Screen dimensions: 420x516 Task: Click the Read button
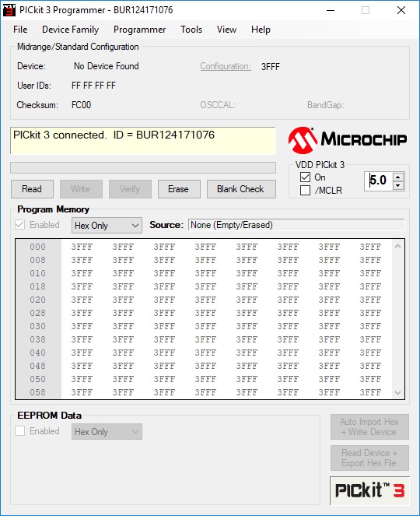coord(32,189)
